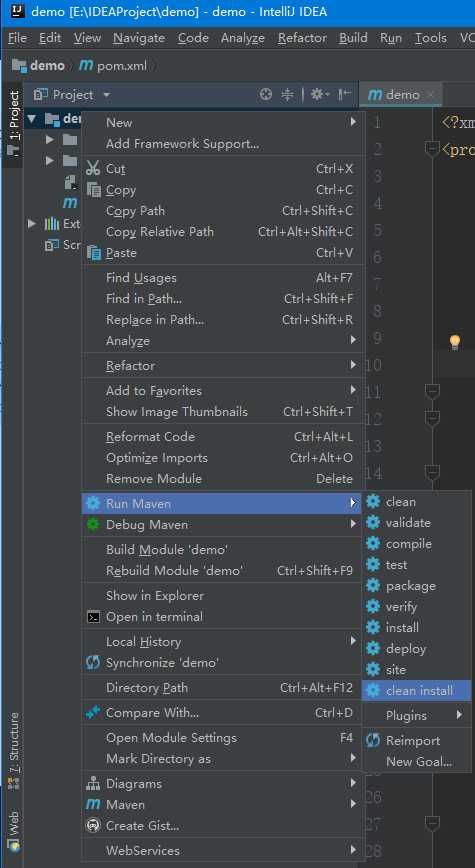
Task: Click the lightbulb intention icon in editor
Action: pos(455,342)
